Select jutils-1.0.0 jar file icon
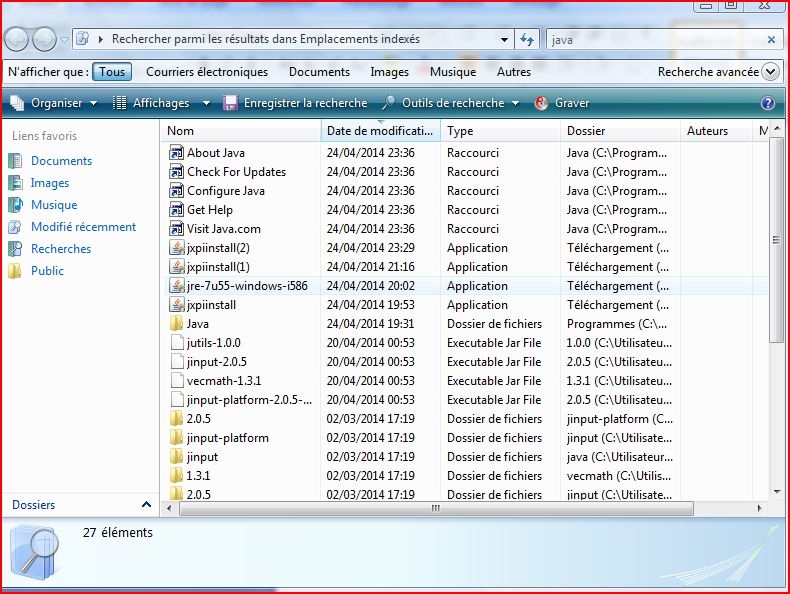Viewport: 790px width, 594px height. click(x=176, y=343)
